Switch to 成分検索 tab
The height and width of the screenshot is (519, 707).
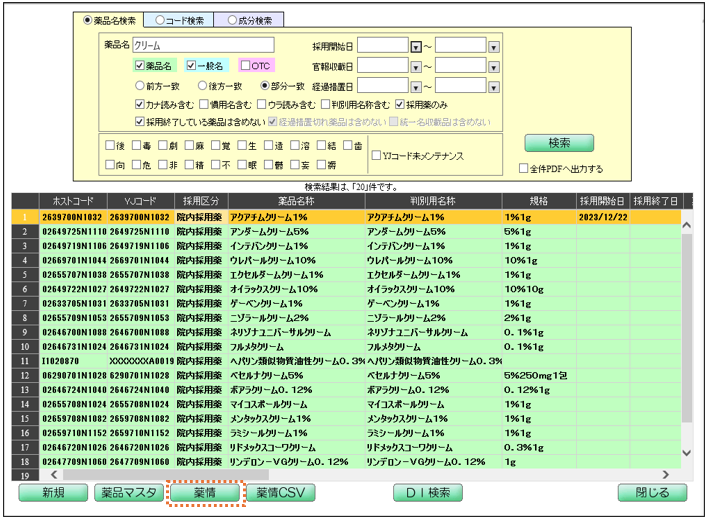point(248,19)
